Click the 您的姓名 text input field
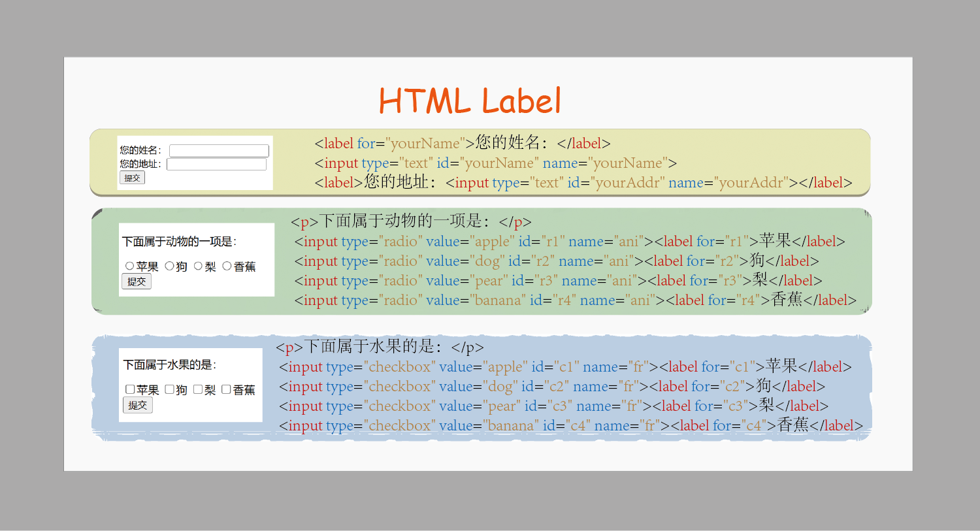The image size is (980, 531). tap(219, 151)
